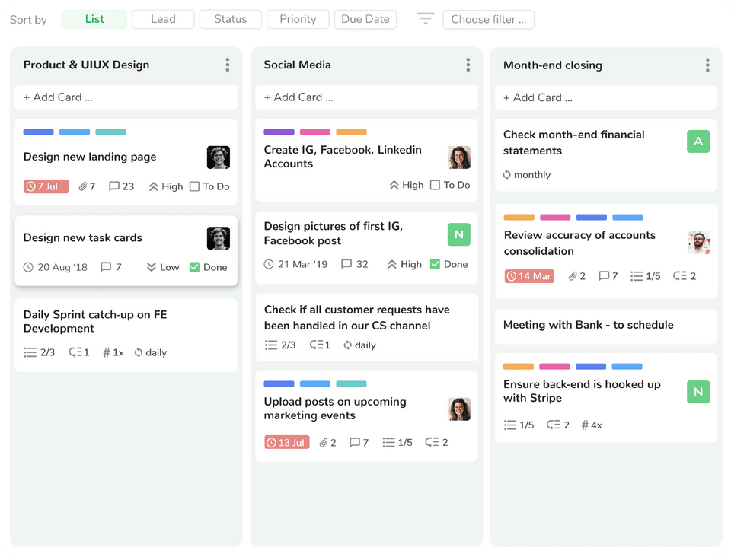Click the purple label on Create IG accounts card
This screenshot has width=731, height=560.
click(279, 132)
